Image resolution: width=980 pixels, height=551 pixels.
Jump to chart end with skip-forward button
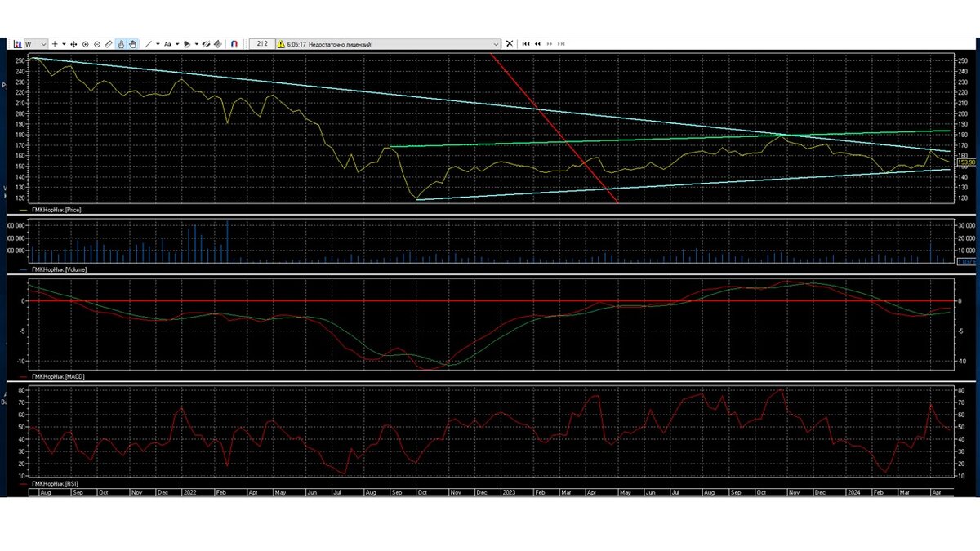pyautogui.click(x=562, y=44)
